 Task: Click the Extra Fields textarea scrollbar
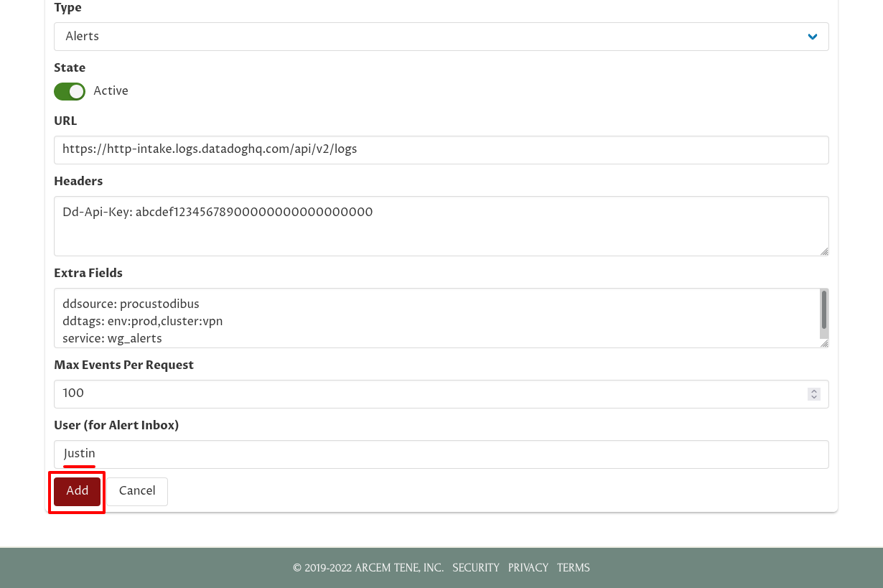[x=824, y=314]
